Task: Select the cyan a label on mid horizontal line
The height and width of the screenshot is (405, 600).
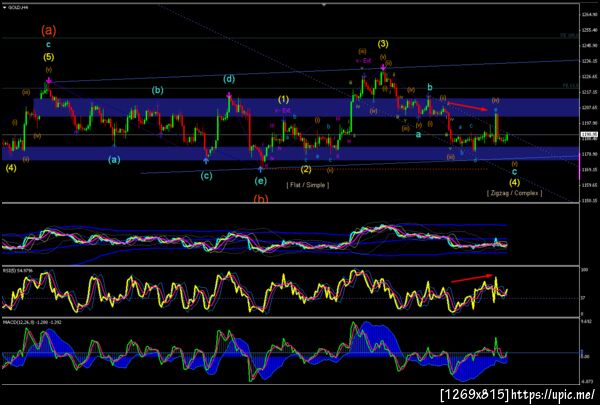Action: pyautogui.click(x=419, y=134)
